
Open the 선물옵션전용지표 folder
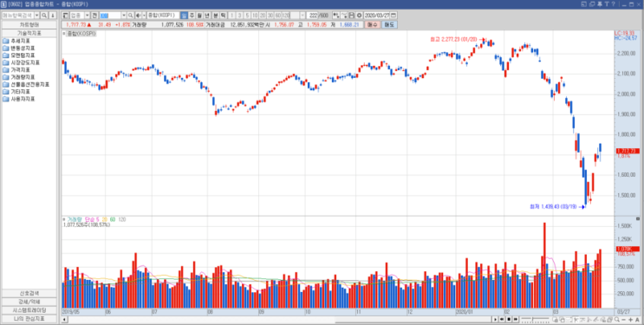[26, 85]
